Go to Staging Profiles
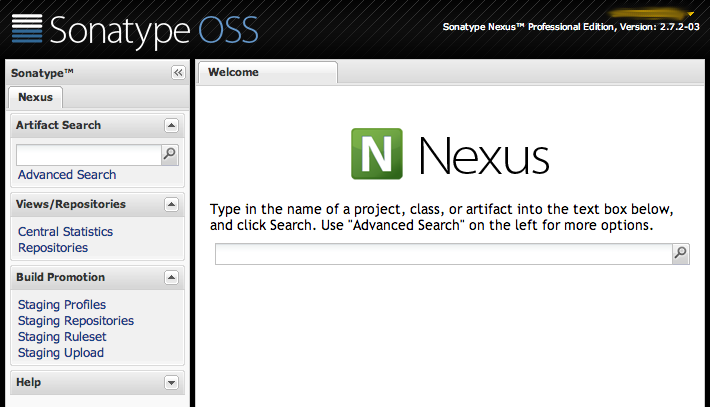The height and width of the screenshot is (407, 710). pos(62,305)
